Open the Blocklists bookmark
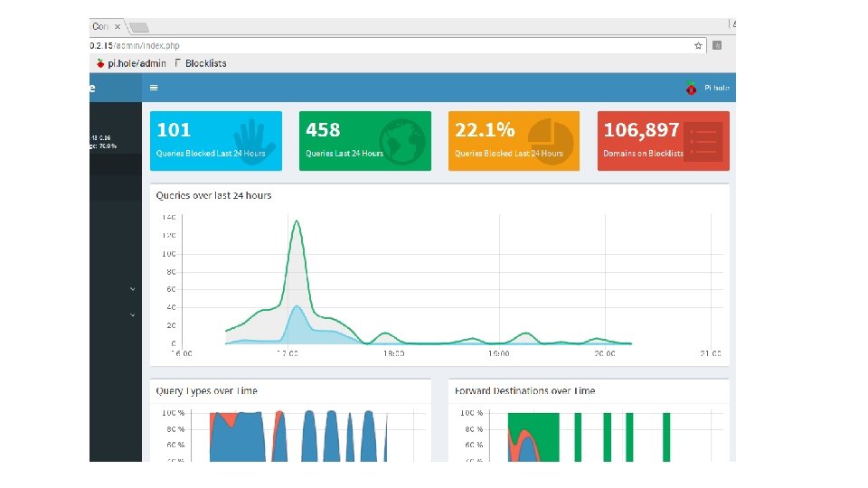Viewport: 868px width, 488px height. (x=201, y=63)
